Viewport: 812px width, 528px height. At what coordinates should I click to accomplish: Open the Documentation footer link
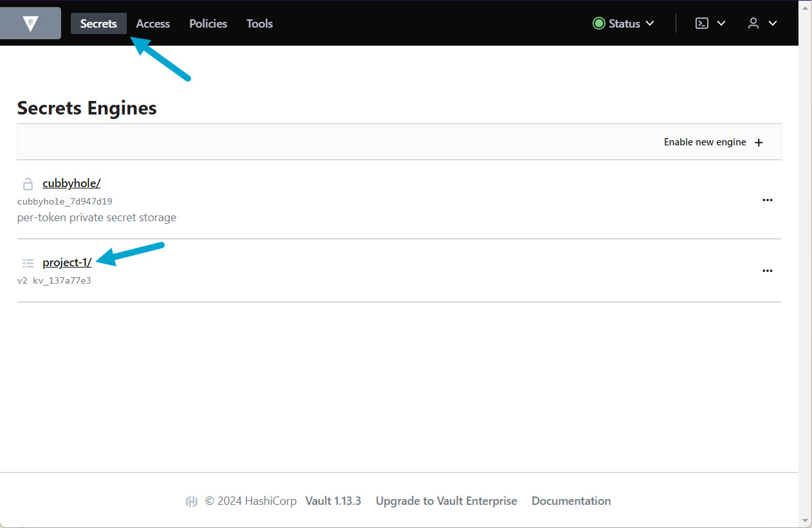click(571, 501)
